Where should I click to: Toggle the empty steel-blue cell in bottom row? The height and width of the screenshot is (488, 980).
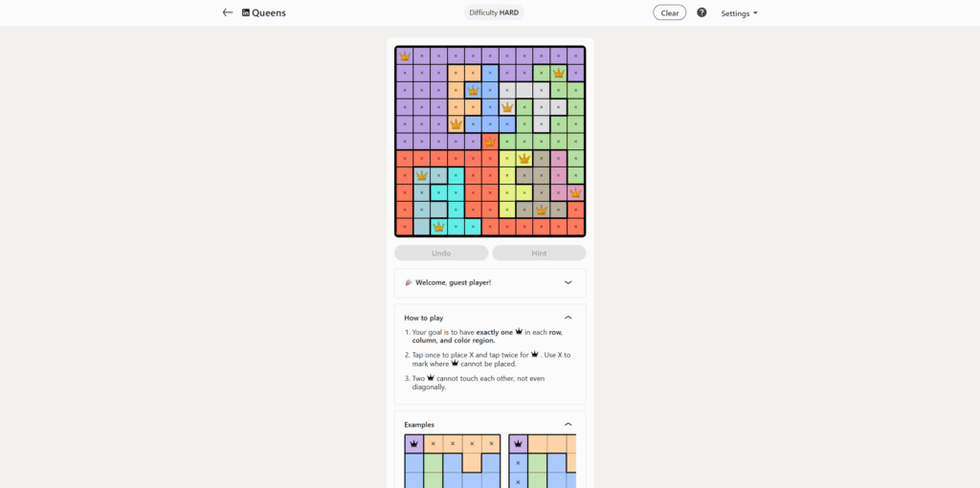point(421,227)
